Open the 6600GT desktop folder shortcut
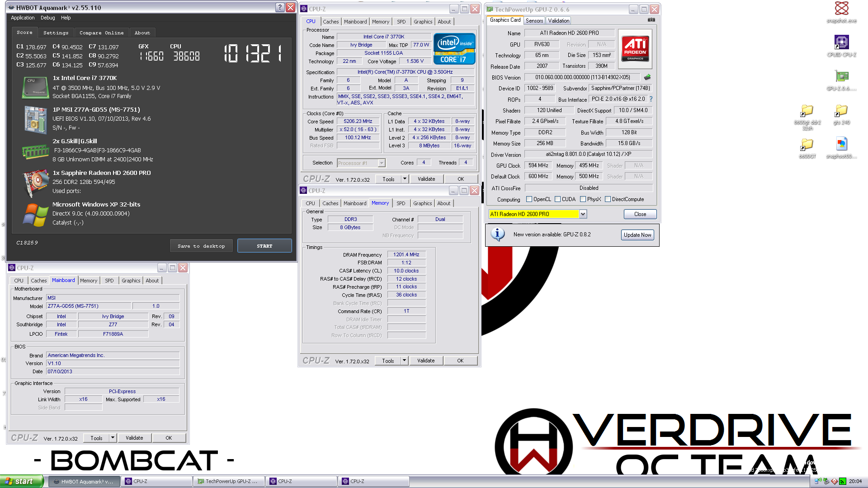Image resolution: width=868 pixels, height=488 pixels. [807, 148]
